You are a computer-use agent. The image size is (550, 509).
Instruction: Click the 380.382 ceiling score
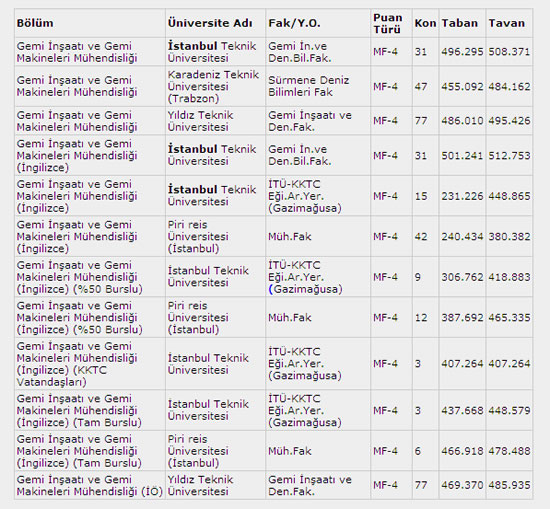pyautogui.click(x=509, y=236)
